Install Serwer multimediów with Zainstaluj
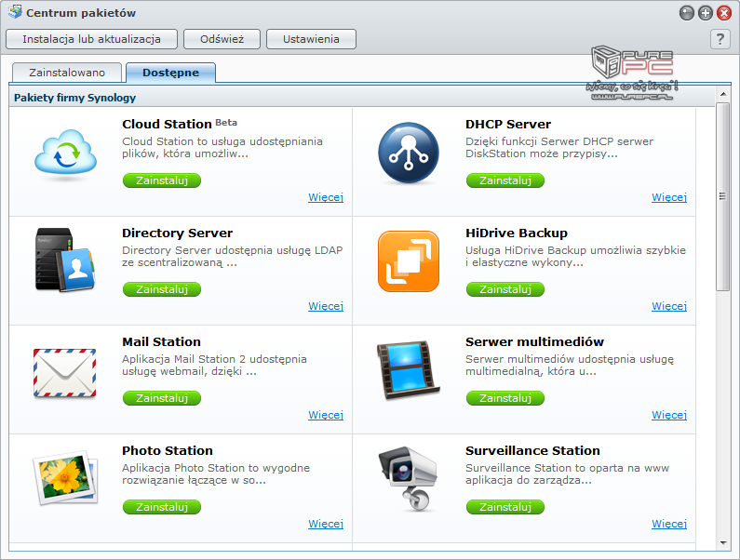Image resolution: width=740 pixels, height=560 pixels. click(x=505, y=399)
